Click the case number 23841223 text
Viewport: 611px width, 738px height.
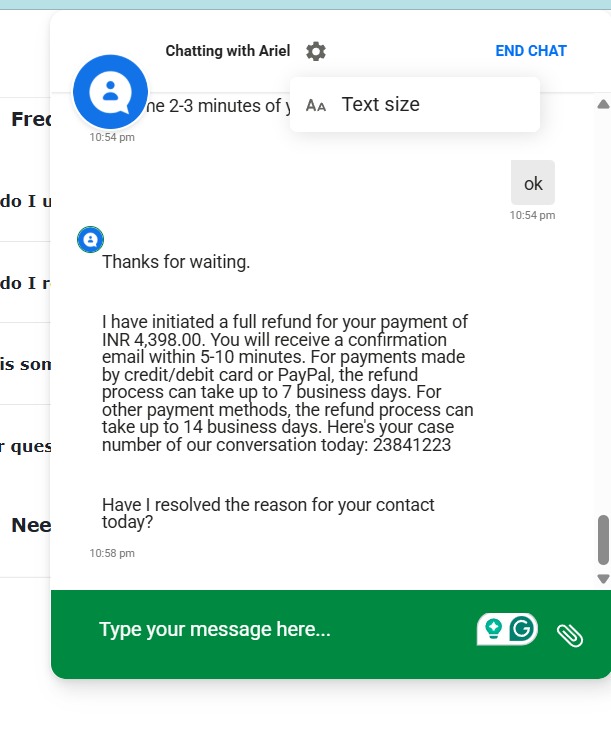411,446
